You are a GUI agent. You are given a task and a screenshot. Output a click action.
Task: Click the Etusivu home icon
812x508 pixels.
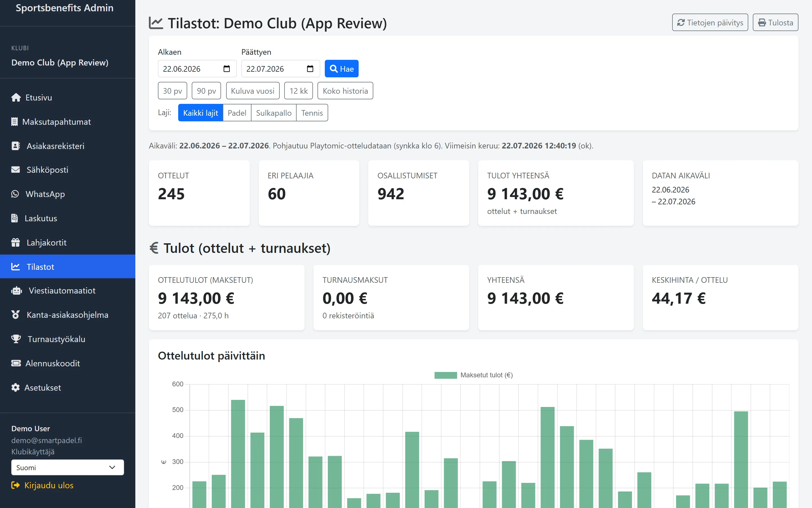16,97
